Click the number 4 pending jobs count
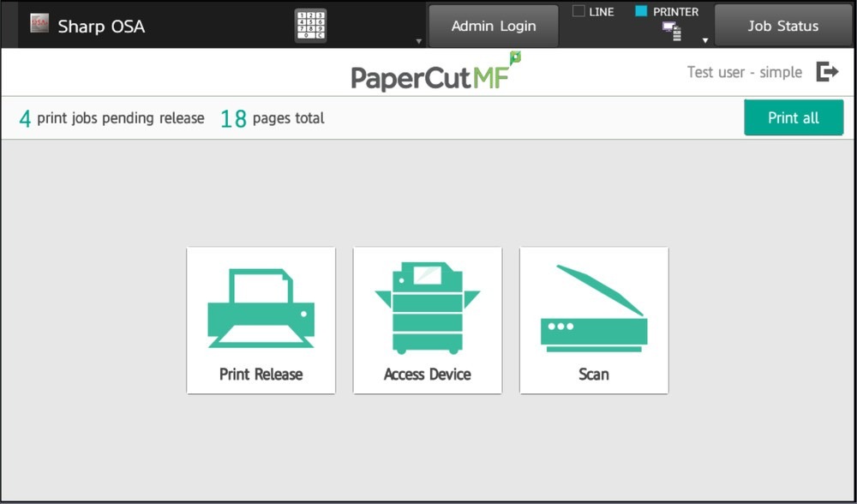The width and height of the screenshot is (857, 504). [25, 118]
